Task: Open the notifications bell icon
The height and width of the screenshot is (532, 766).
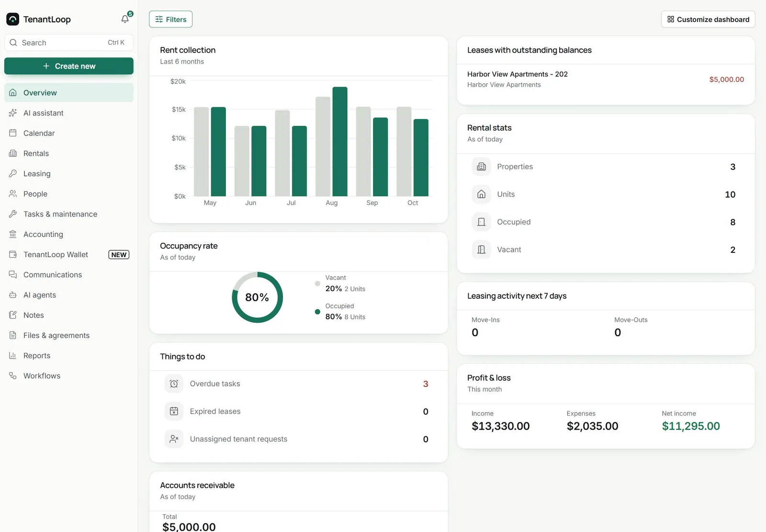Action: (x=125, y=19)
